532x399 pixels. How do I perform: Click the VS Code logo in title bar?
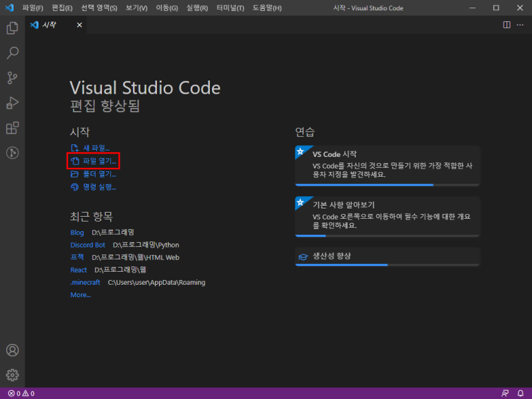(10, 8)
